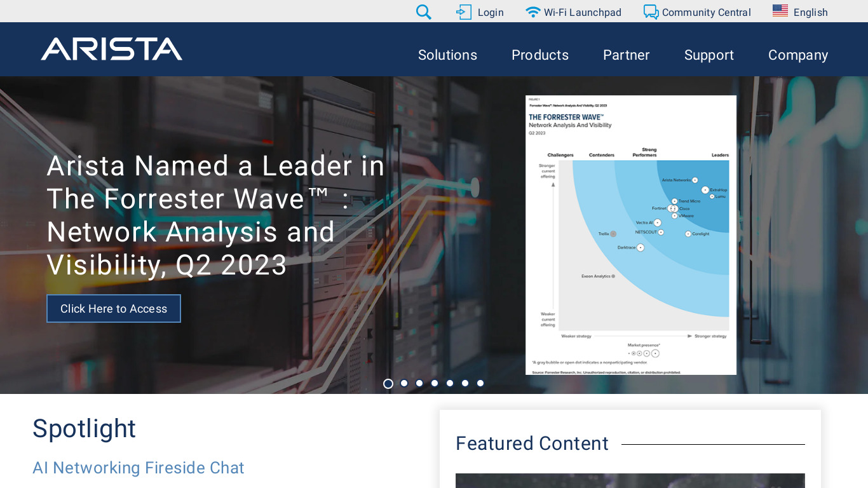Viewport: 868px width, 488px height.
Task: Click the Spotlight heading
Action: (84, 429)
